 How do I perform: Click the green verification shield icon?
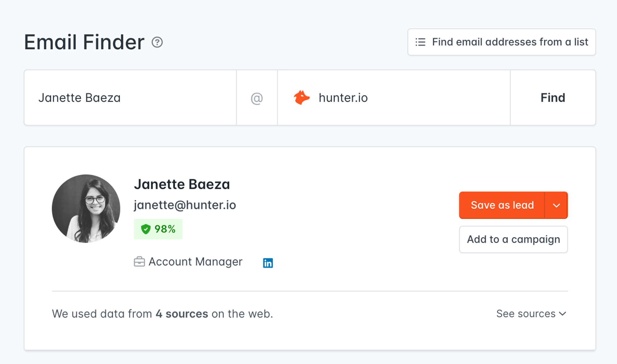(x=145, y=229)
